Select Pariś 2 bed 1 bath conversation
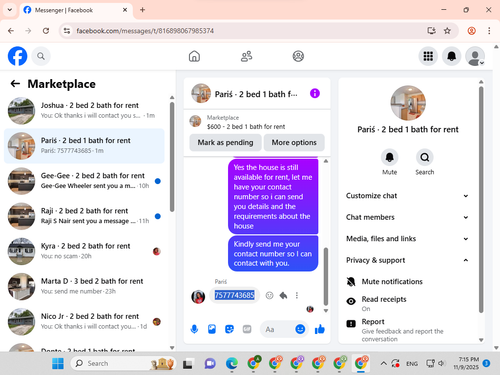This screenshot has width=500, height=375. pos(85,146)
